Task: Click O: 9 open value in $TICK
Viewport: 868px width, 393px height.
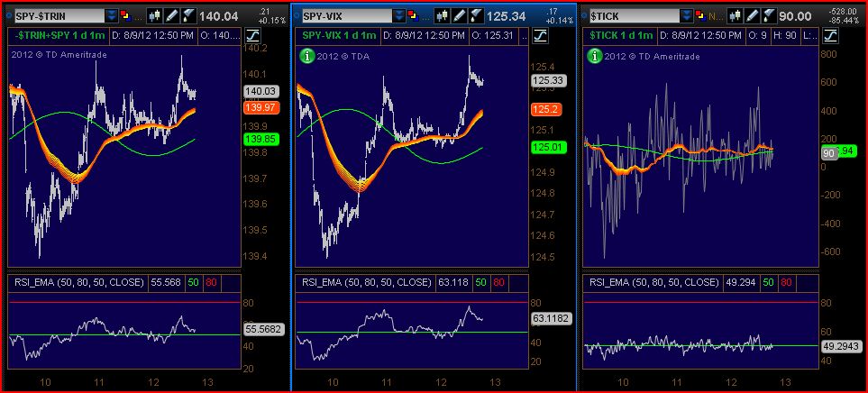Action: tap(758, 36)
